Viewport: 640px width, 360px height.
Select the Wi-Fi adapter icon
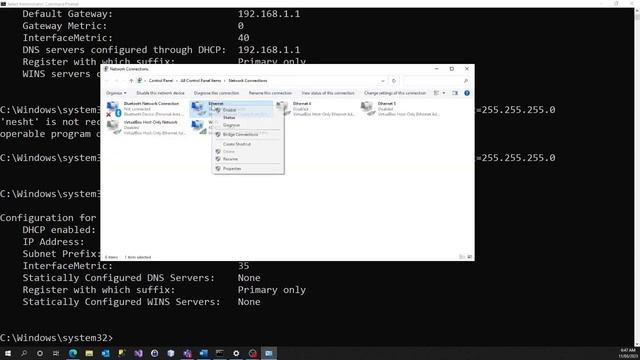198,127
